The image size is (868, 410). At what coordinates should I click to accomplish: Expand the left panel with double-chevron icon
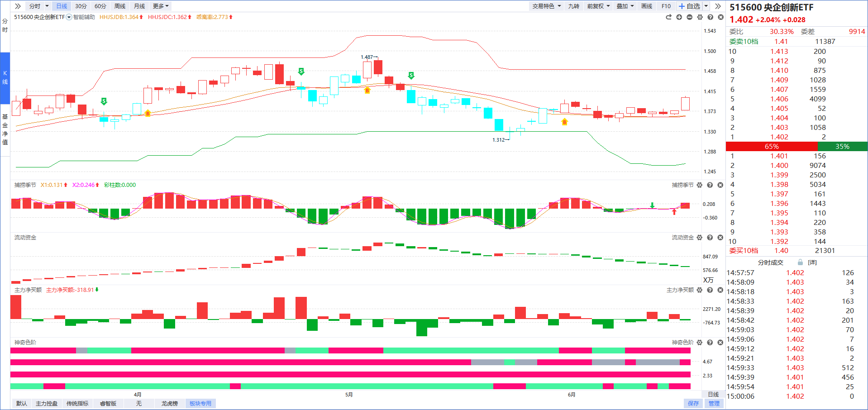pos(18,6)
